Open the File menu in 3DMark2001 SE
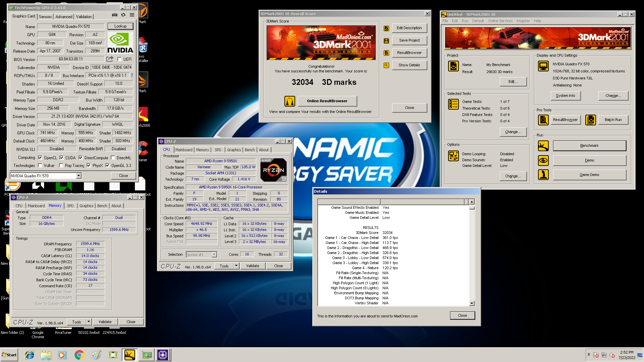 (445, 21)
